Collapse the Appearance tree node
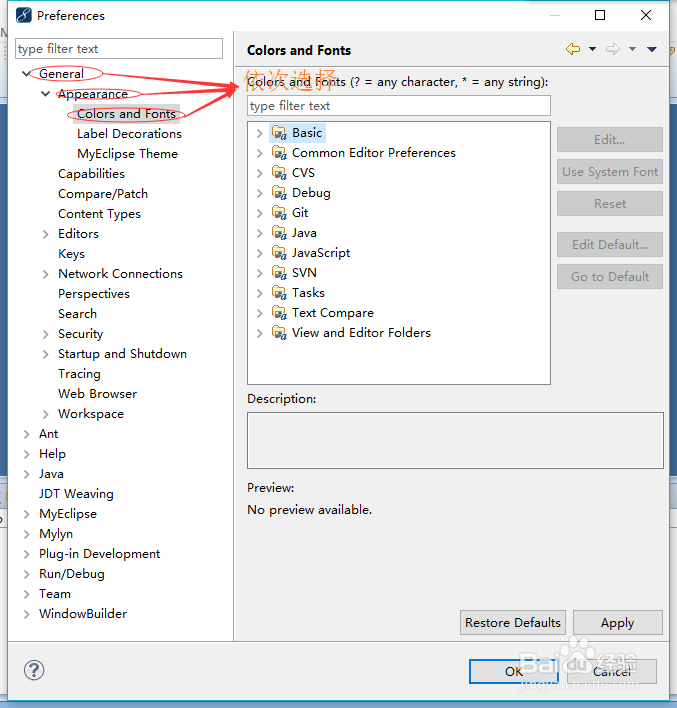Viewport: 677px width, 708px height. coord(45,94)
